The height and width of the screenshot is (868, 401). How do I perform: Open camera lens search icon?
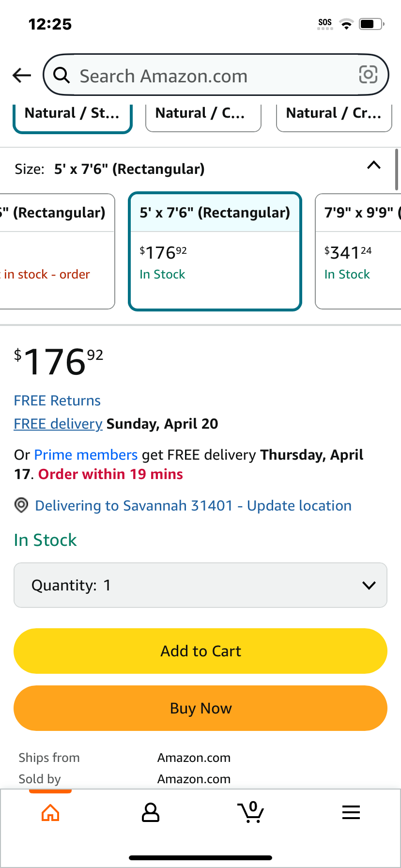tap(368, 75)
